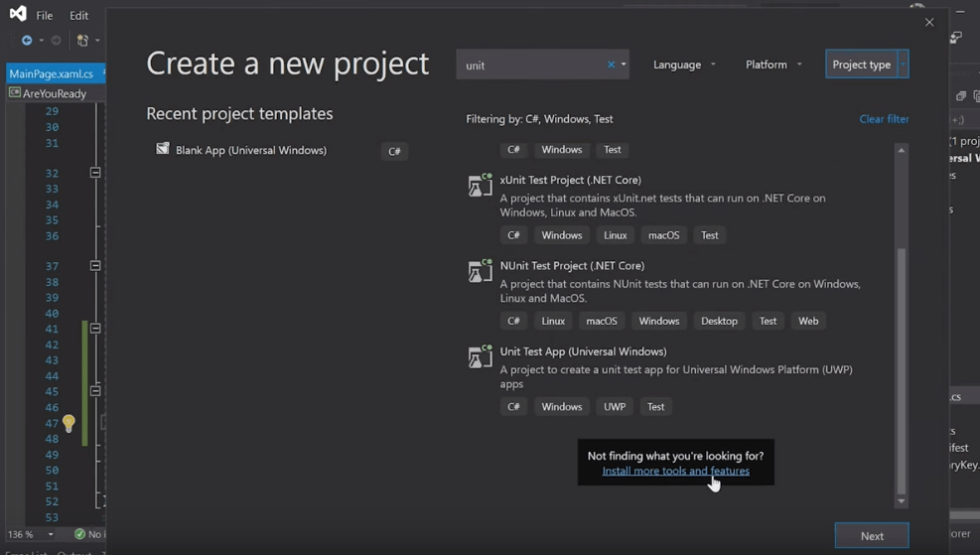Image resolution: width=980 pixels, height=555 pixels.
Task: Click the template list scroll up arrow
Action: coord(902,150)
